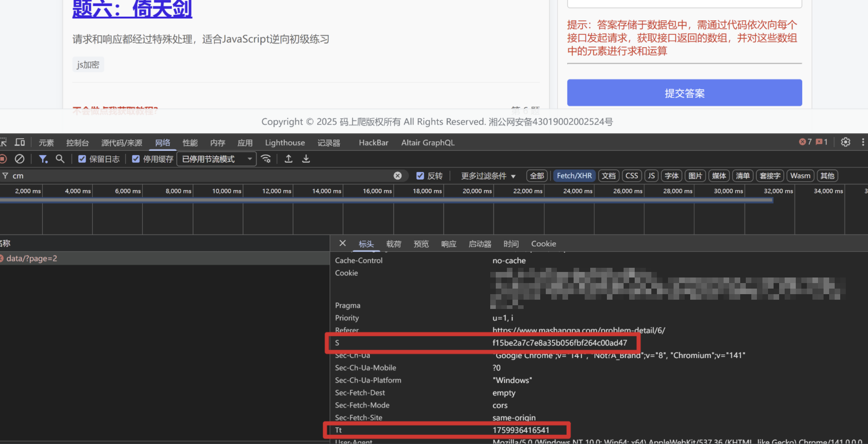Open the 载荷 details tab
The height and width of the screenshot is (444, 868).
pyautogui.click(x=393, y=244)
